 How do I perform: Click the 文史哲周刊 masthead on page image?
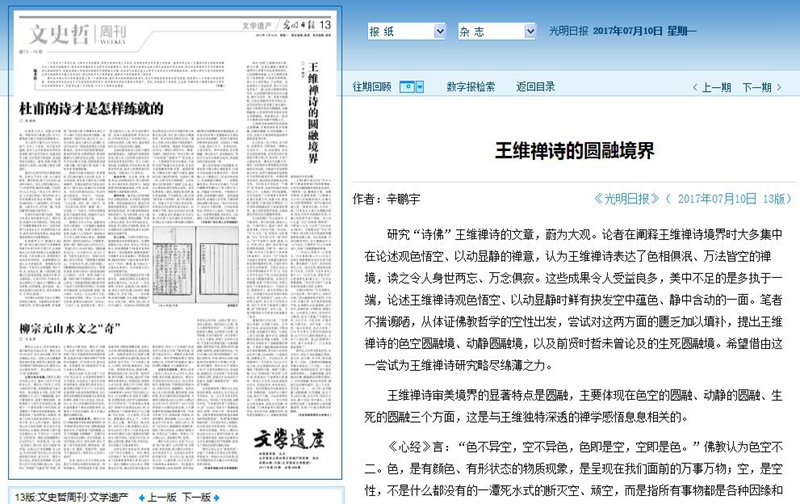[78, 34]
